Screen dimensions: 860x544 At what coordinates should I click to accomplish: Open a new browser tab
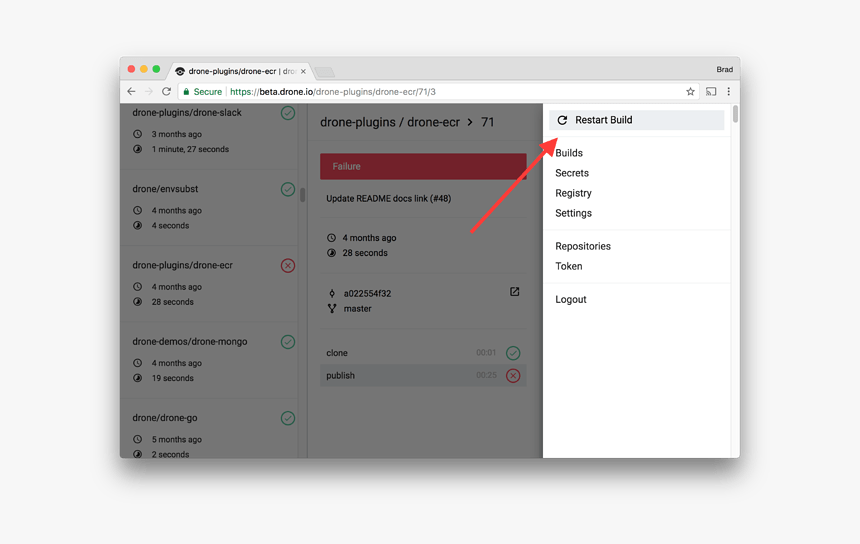(324, 72)
